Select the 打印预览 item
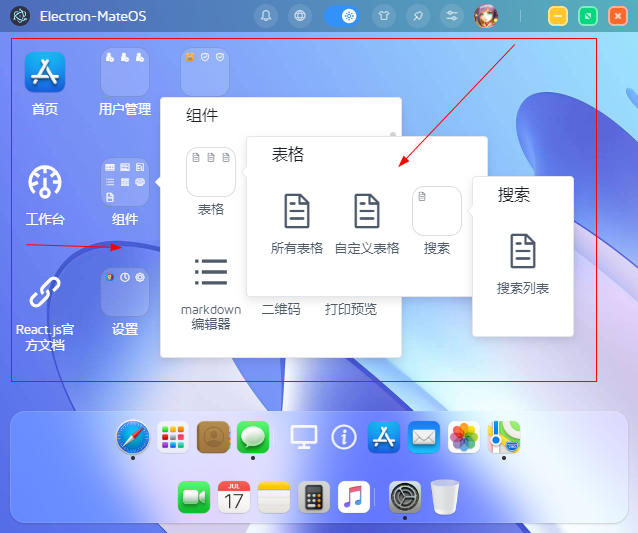The height and width of the screenshot is (533, 638). coord(351,309)
